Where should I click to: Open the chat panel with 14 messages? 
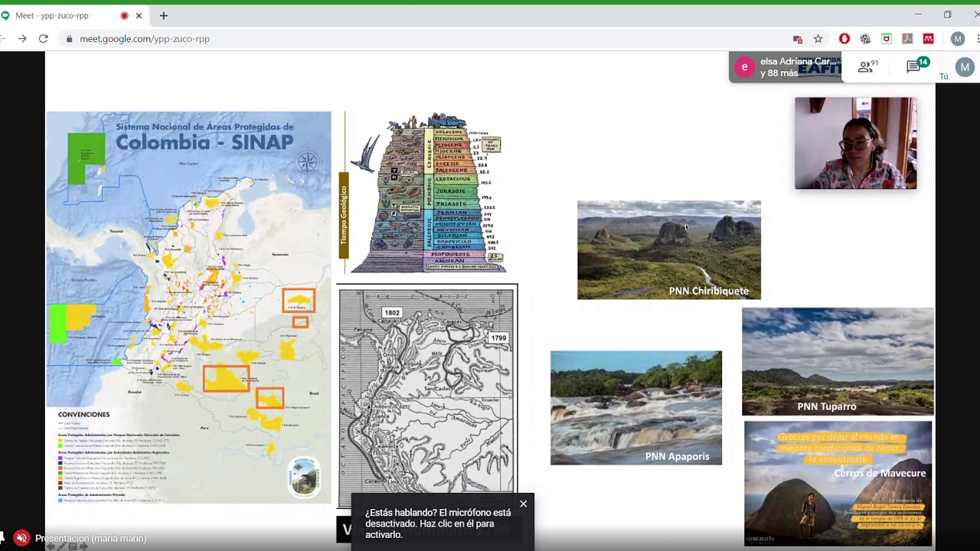916,67
